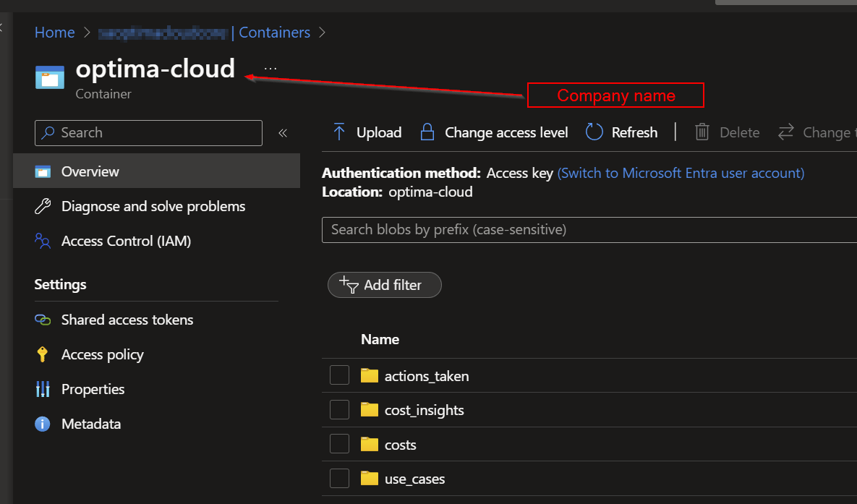This screenshot has height=504, width=857.
Task: Click the optima-cloud container icon
Action: click(x=50, y=77)
